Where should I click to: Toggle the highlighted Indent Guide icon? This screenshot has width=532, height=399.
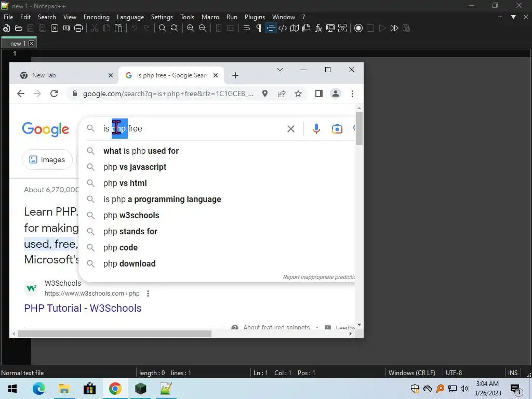point(271,28)
